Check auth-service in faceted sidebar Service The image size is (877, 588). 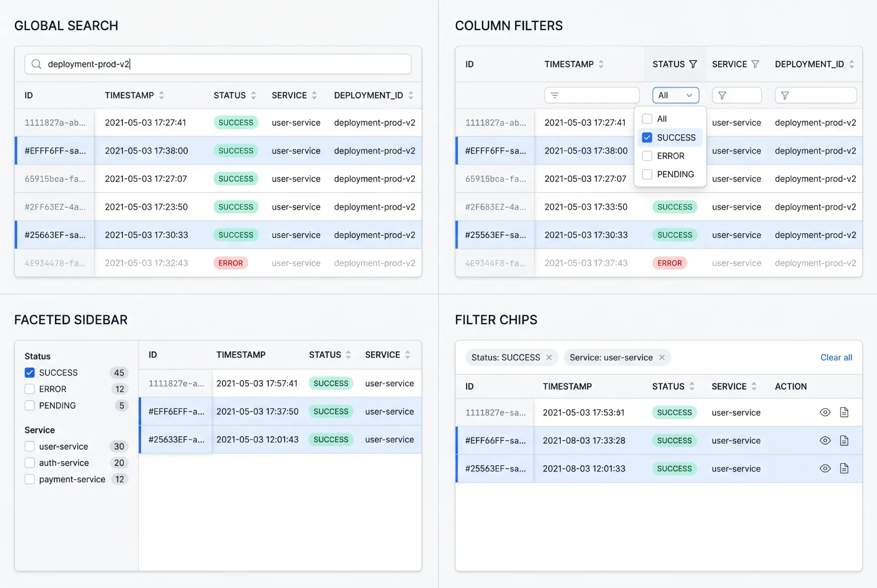[x=30, y=463]
